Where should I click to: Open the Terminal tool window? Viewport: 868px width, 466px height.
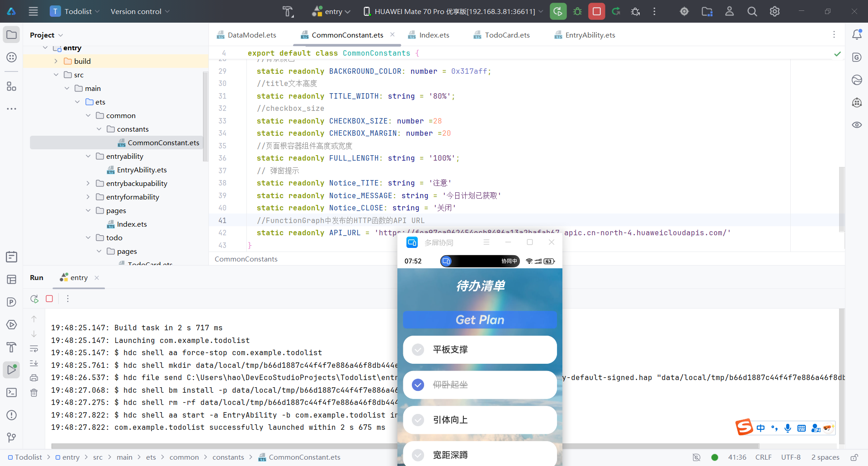click(12, 392)
